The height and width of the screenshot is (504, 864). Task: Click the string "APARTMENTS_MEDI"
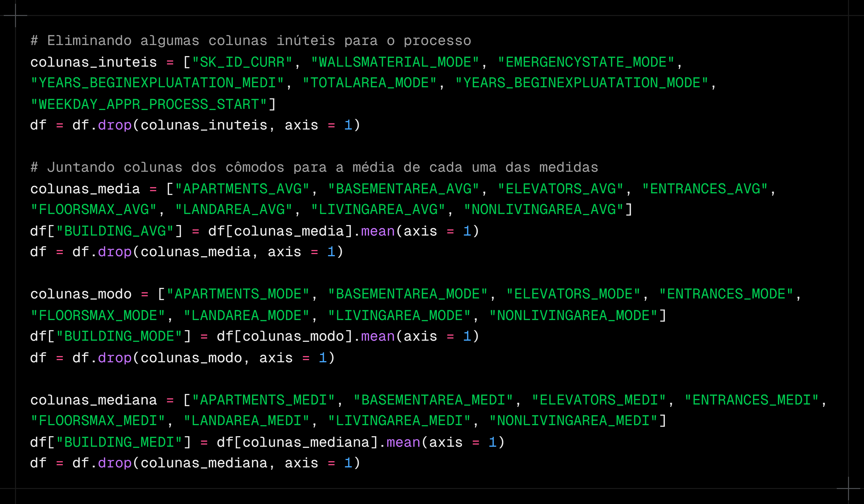[x=263, y=400]
